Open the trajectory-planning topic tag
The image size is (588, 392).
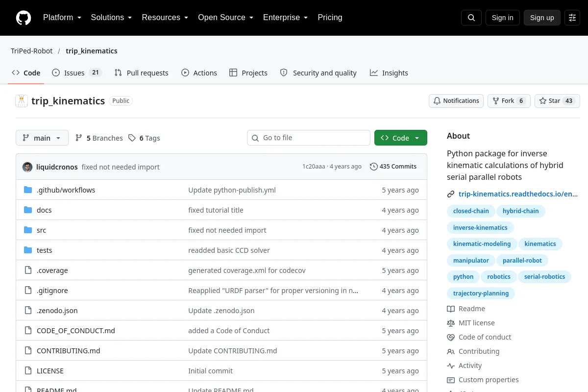[481, 293]
